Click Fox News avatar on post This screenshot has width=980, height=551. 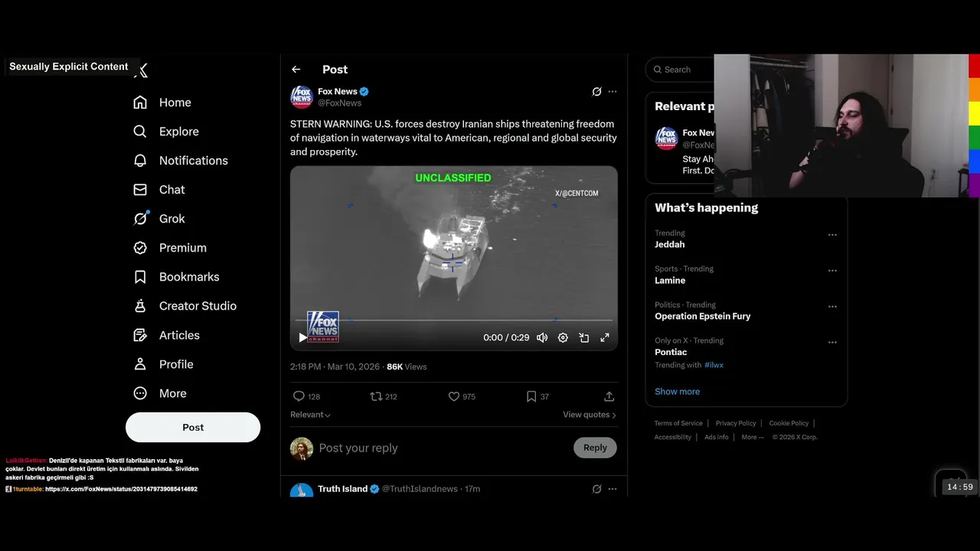pos(302,97)
